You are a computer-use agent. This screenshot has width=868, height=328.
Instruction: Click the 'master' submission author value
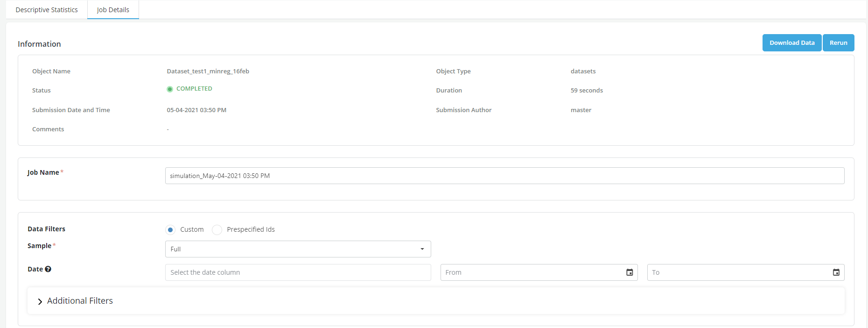[x=581, y=110]
